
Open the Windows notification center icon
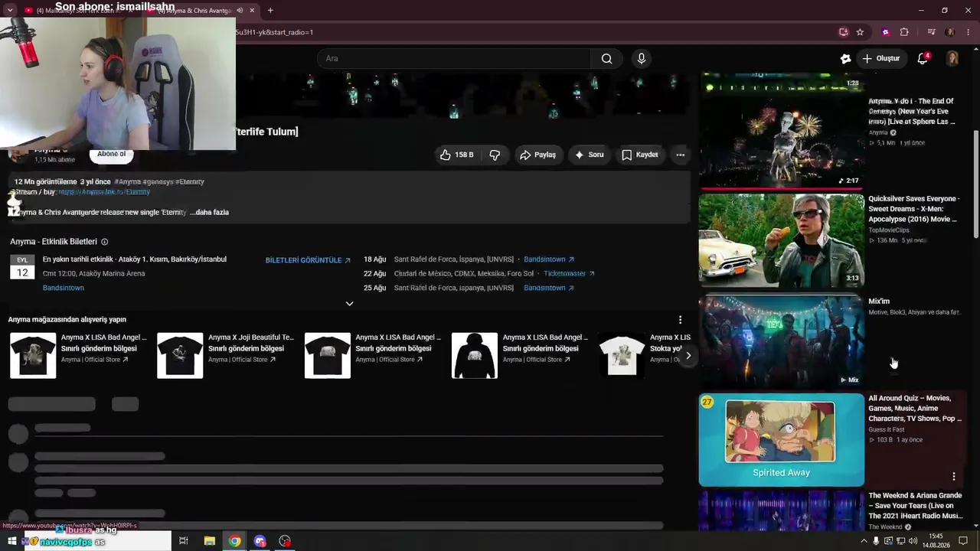[963, 541]
